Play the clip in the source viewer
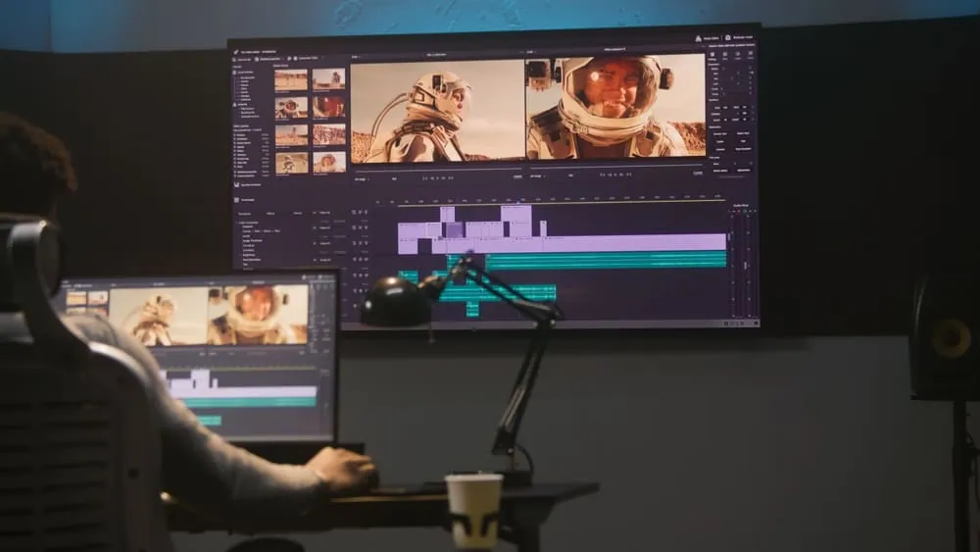This screenshot has height=552, width=980. (x=437, y=178)
